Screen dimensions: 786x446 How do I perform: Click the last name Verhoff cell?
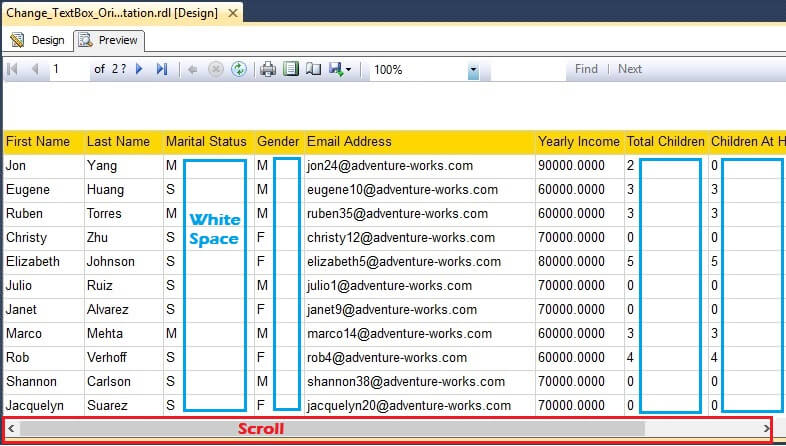123,358
